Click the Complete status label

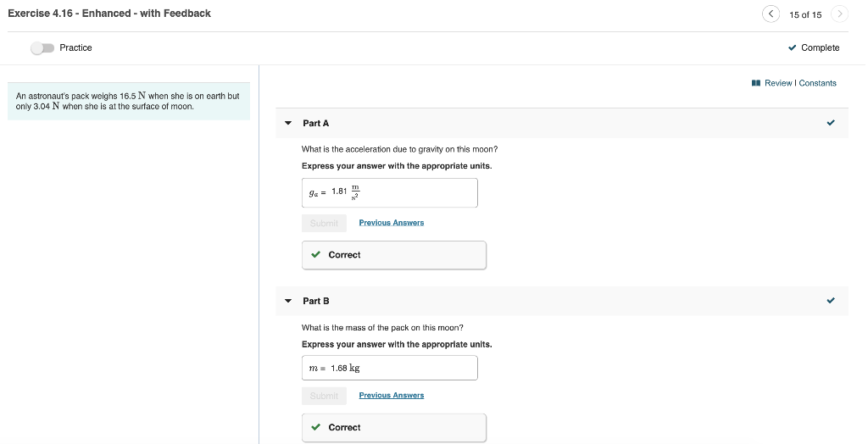pos(820,47)
